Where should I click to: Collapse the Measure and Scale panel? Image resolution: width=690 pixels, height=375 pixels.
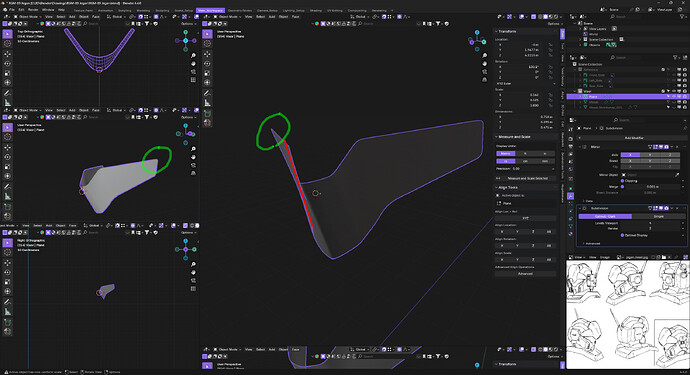point(497,137)
